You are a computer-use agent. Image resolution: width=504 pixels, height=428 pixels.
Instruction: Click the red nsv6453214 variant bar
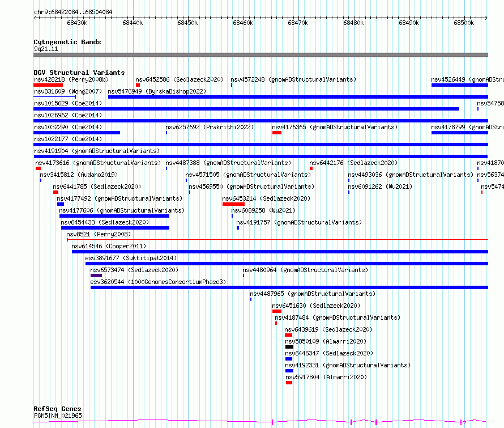tap(233, 204)
